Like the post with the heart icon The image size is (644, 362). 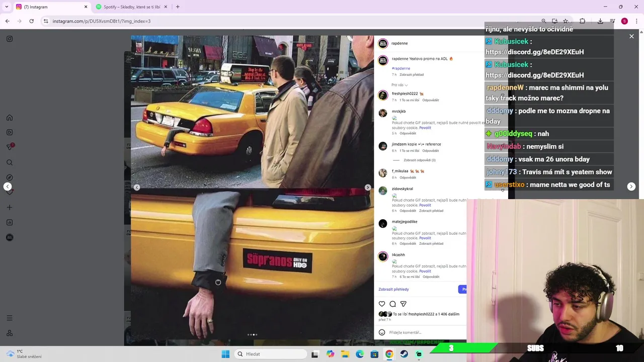click(x=382, y=304)
